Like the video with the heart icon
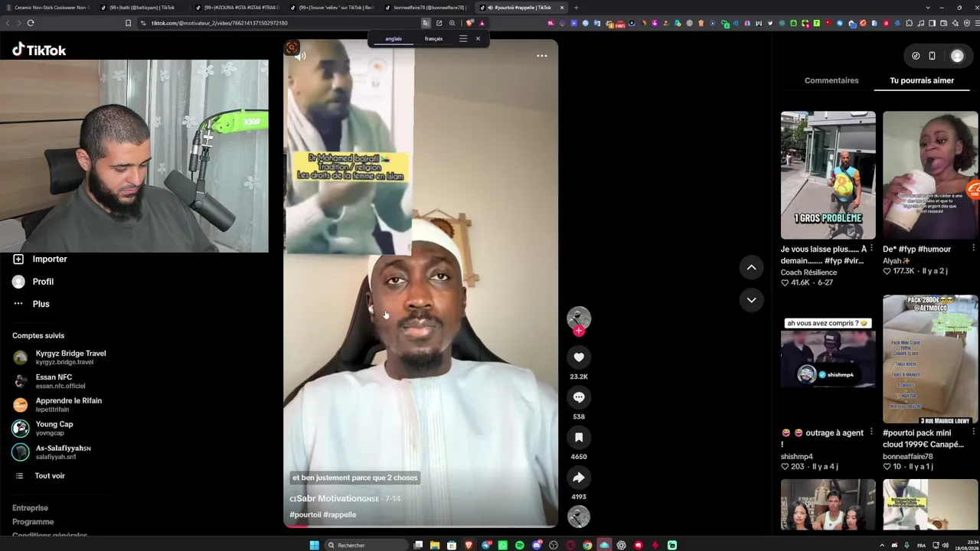 [x=579, y=357]
